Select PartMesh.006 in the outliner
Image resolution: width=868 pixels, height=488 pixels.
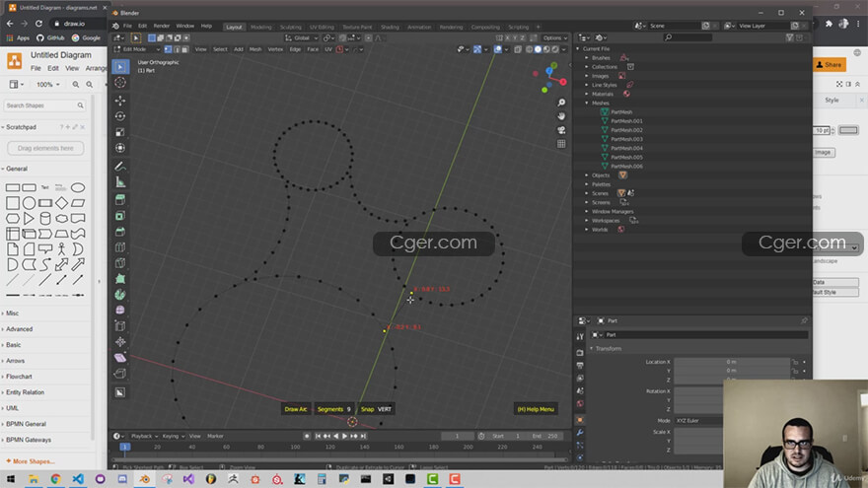tap(626, 166)
